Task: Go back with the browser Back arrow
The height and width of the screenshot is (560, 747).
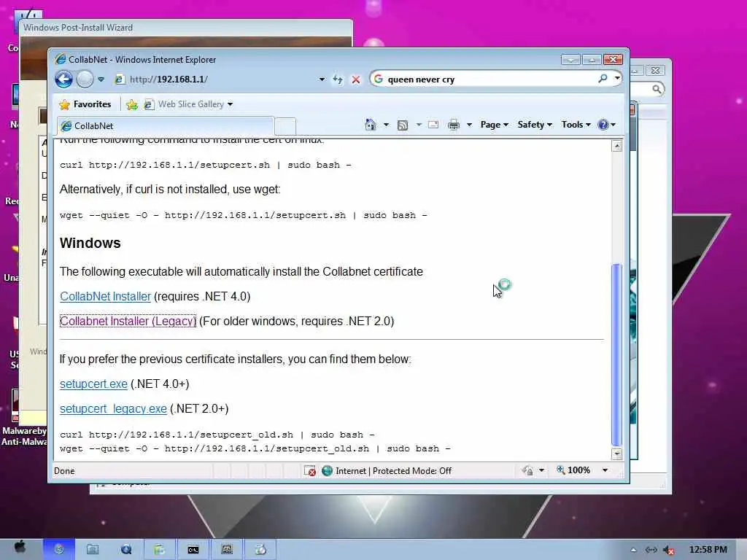Action: point(64,79)
